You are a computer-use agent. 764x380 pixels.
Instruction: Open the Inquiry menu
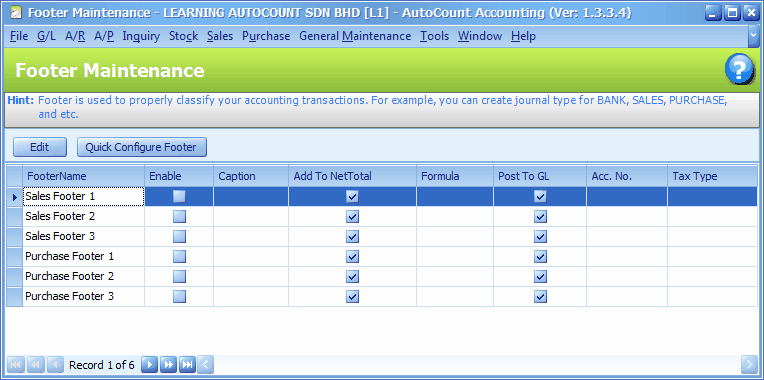(141, 36)
